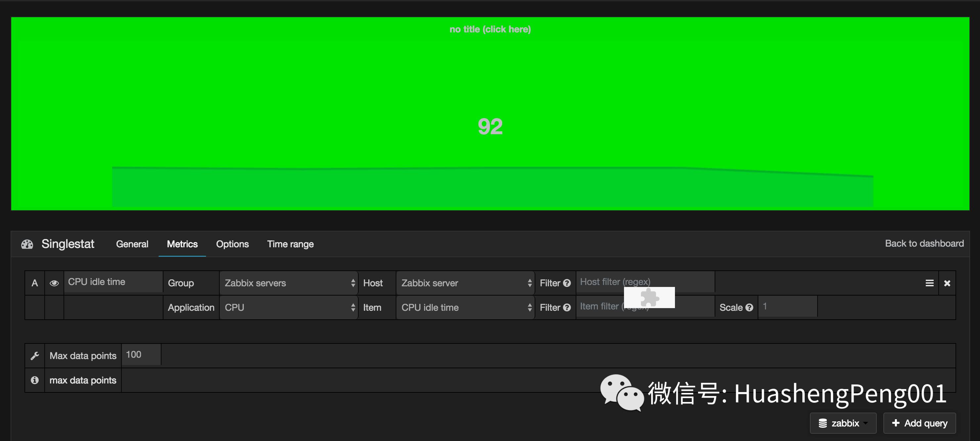
Task: Open the Host dropdown showing Zabbix server
Action: click(466, 283)
